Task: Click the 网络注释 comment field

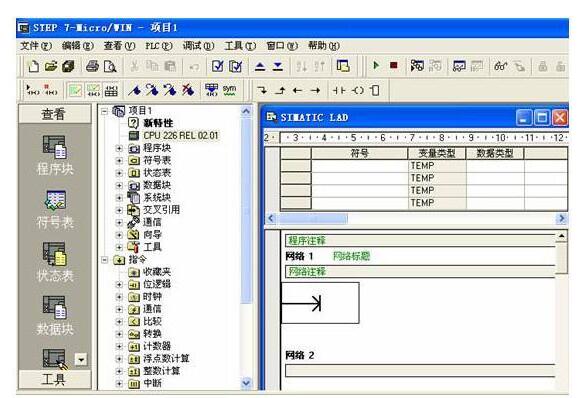Action: [x=420, y=271]
